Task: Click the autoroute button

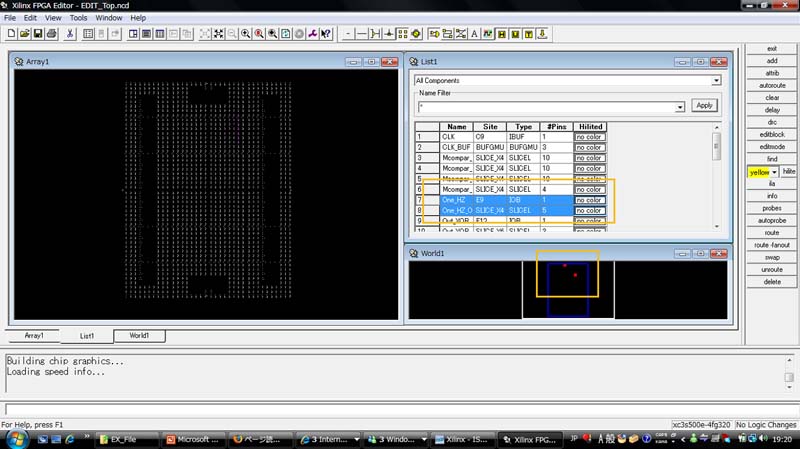Action: (x=772, y=86)
